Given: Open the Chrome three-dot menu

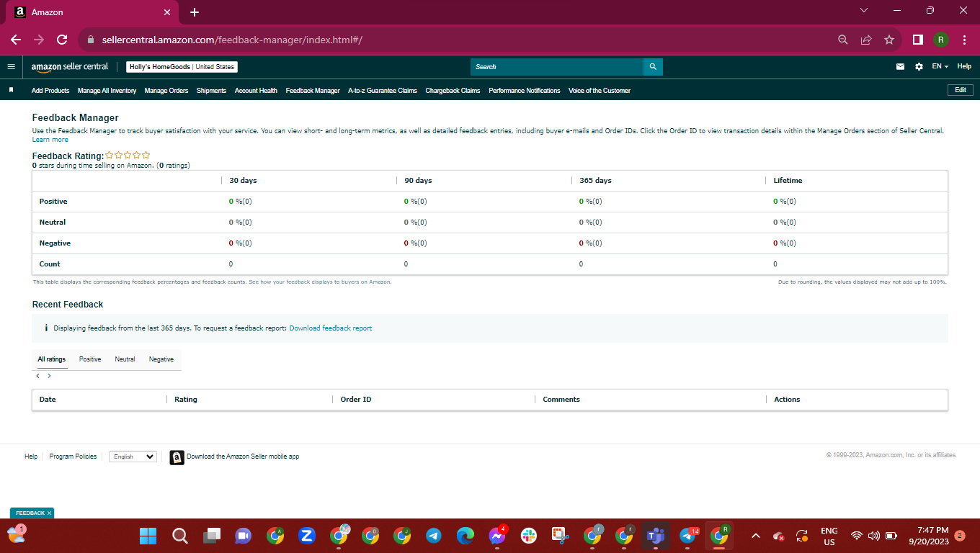Looking at the screenshot, I should click(x=964, y=40).
